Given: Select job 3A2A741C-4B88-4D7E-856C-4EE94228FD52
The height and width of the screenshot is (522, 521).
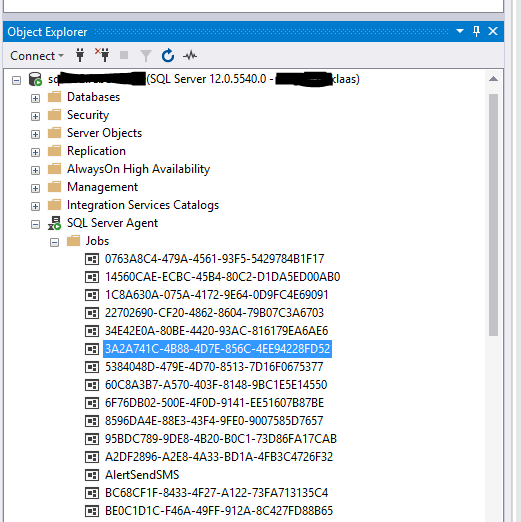Looking at the screenshot, I should tap(217, 349).
